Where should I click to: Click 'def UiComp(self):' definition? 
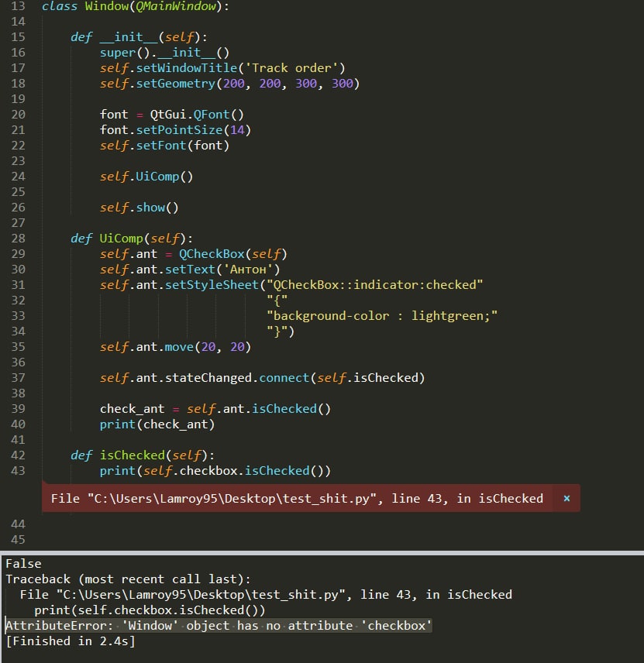click(132, 239)
